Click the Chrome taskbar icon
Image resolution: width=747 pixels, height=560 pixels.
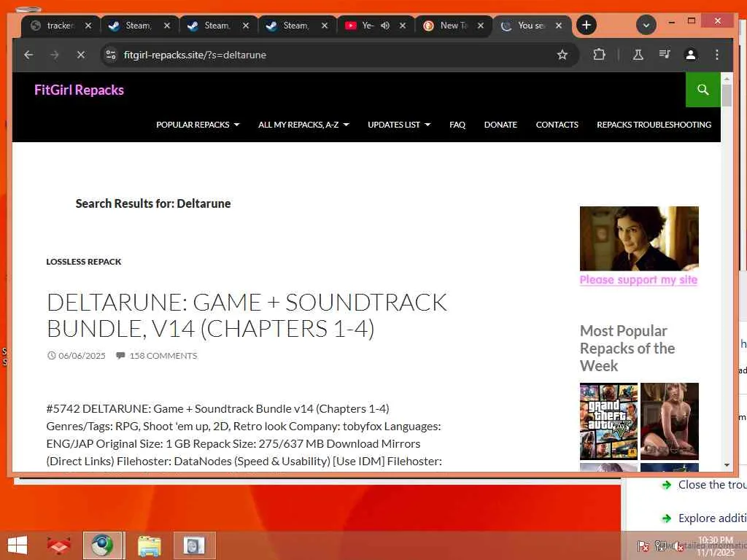pos(102,545)
